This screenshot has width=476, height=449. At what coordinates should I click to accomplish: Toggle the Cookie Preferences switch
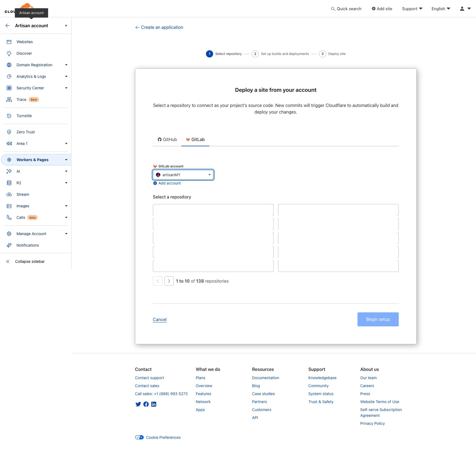coord(139,437)
